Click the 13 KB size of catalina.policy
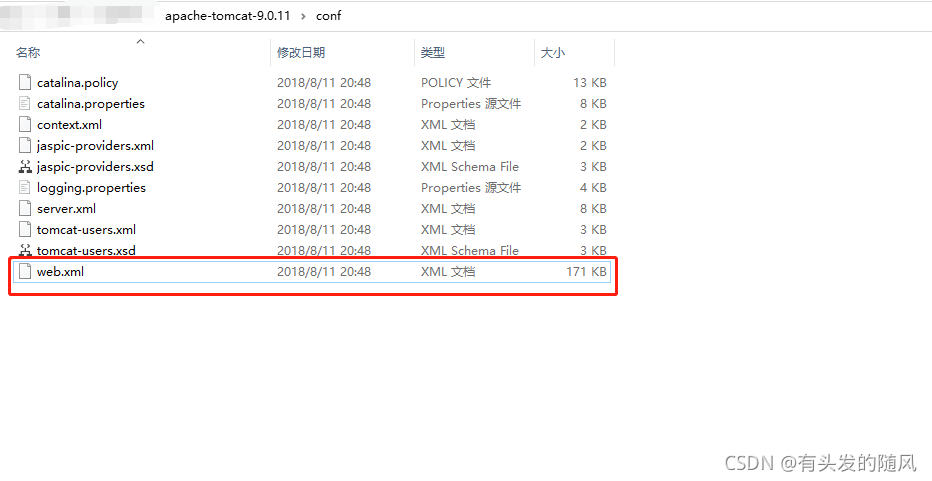This screenshot has height=481, width=932. point(590,83)
